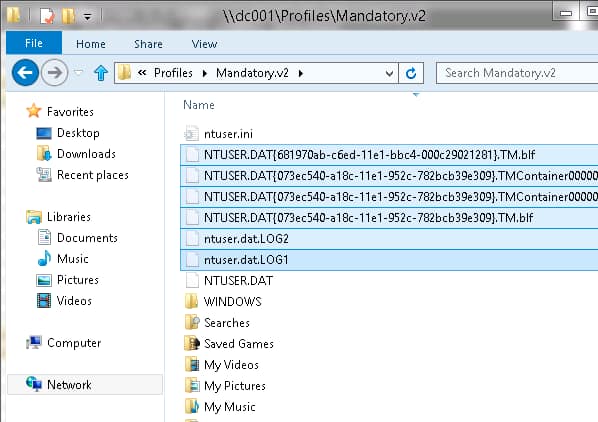Select NTUSER.DAT{681970ab-c6ed...}.TM.blf file
The image size is (598, 422).
click(x=389, y=155)
